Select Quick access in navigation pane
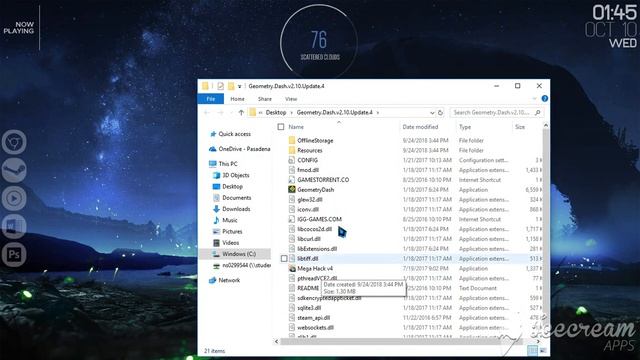 (234, 134)
